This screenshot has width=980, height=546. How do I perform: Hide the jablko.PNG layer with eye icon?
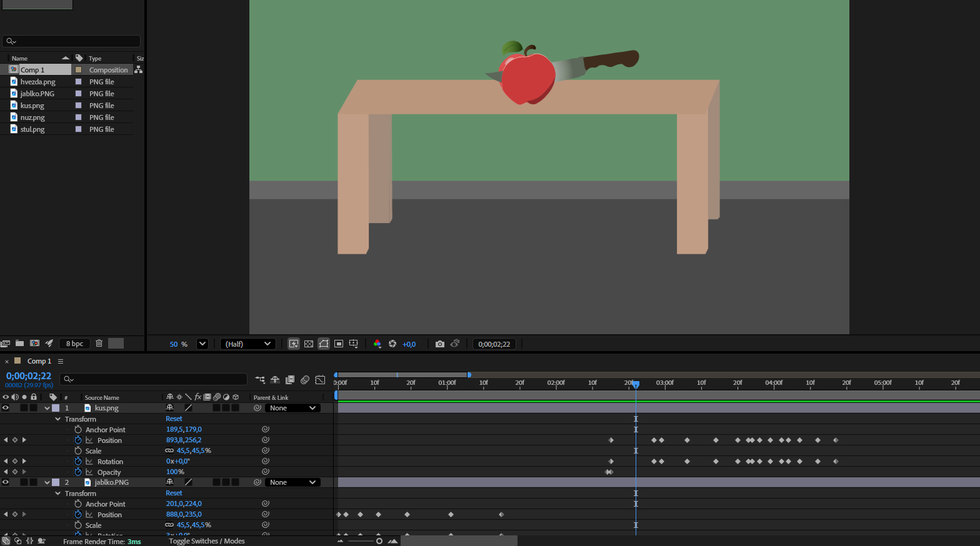(6, 482)
